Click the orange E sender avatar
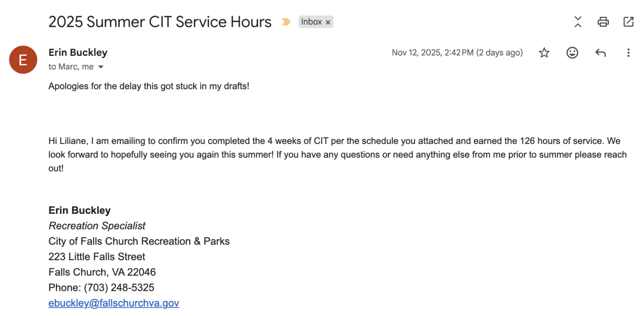644x316 pixels. tap(23, 60)
